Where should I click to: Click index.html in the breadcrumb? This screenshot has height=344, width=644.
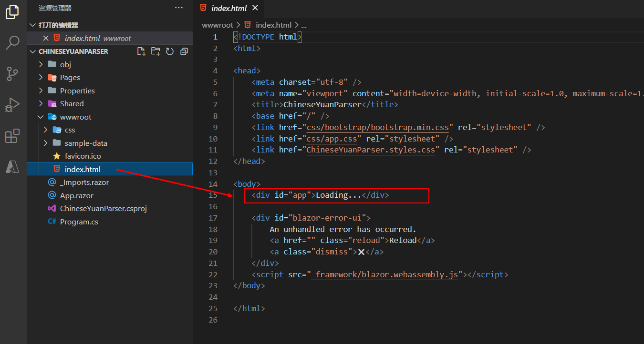coord(273,25)
